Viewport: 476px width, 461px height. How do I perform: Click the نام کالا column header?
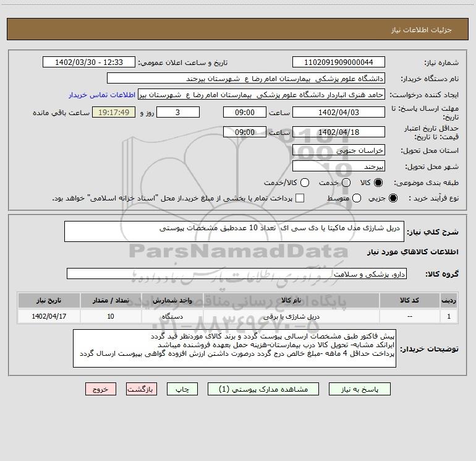click(x=291, y=300)
